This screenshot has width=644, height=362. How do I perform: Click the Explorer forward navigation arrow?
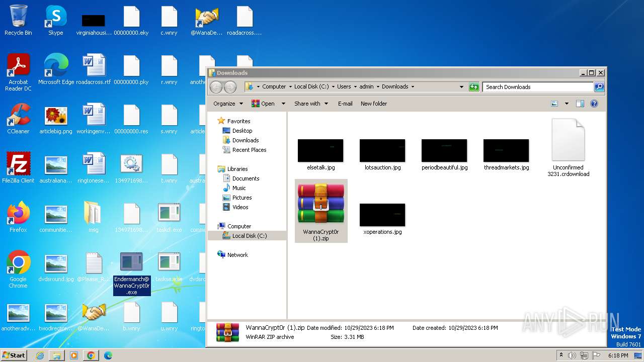coord(230,87)
